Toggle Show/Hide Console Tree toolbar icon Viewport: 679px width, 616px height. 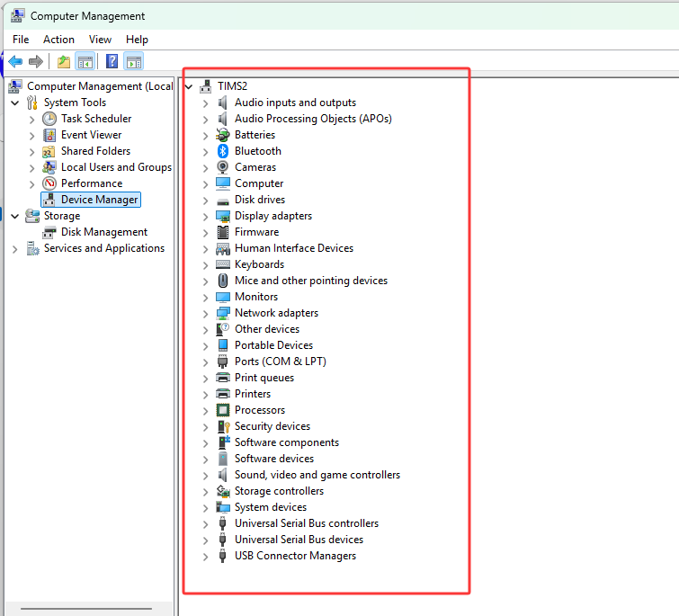[x=85, y=61]
